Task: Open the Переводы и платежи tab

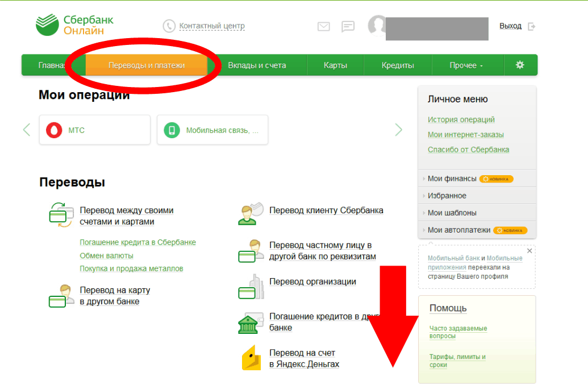Action: 147,65
